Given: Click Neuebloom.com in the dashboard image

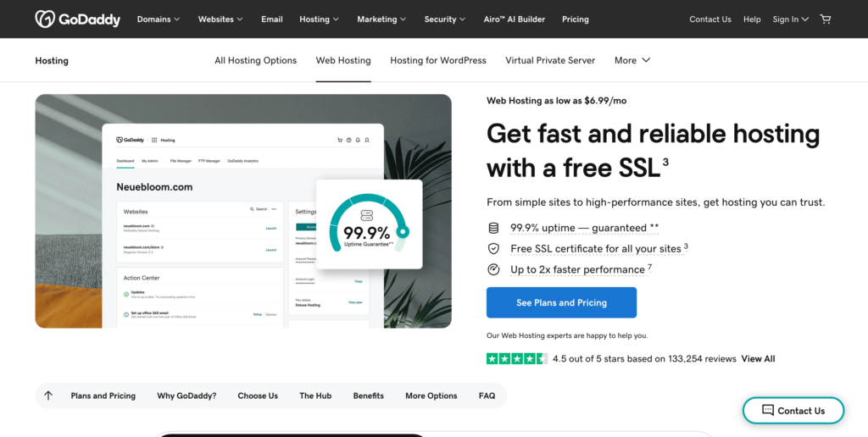Looking at the screenshot, I should [x=154, y=187].
